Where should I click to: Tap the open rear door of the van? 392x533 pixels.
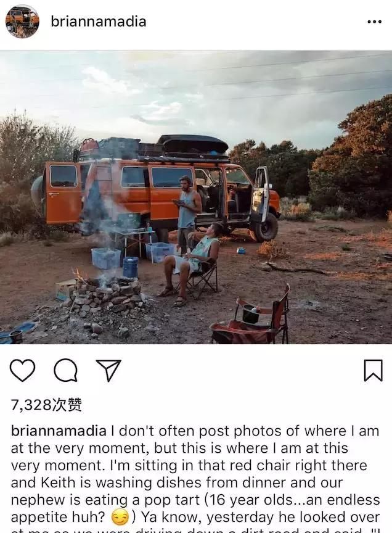62,192
